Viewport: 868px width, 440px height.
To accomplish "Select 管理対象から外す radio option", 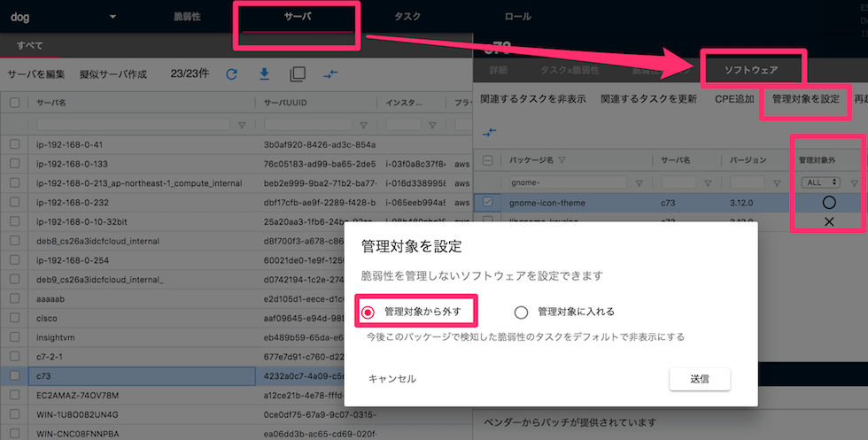I will 368,313.
